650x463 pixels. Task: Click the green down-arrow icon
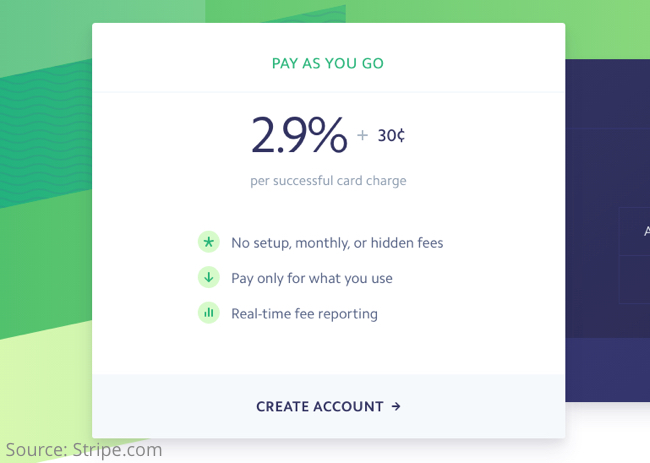click(208, 278)
